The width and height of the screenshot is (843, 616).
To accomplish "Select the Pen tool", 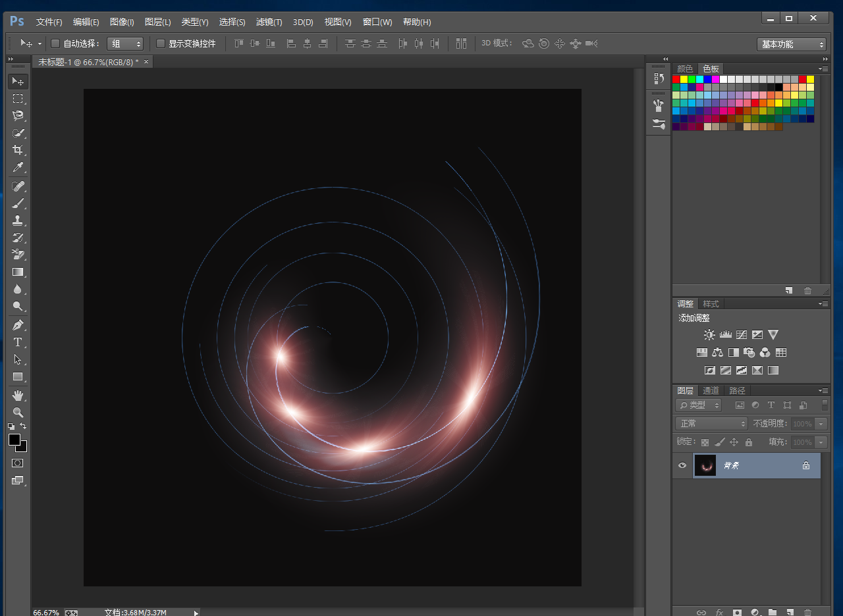I will click(x=18, y=325).
